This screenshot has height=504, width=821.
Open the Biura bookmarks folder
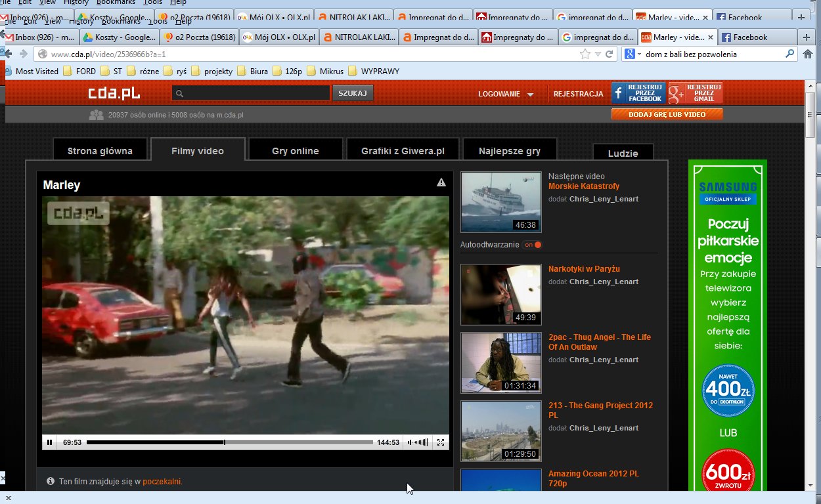(x=252, y=71)
